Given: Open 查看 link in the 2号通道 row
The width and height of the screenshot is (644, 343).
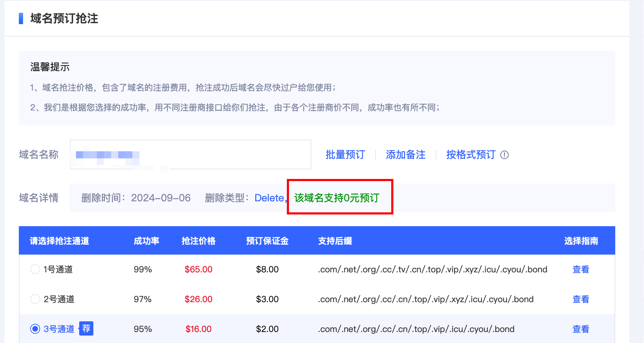Looking at the screenshot, I should pos(580,299).
